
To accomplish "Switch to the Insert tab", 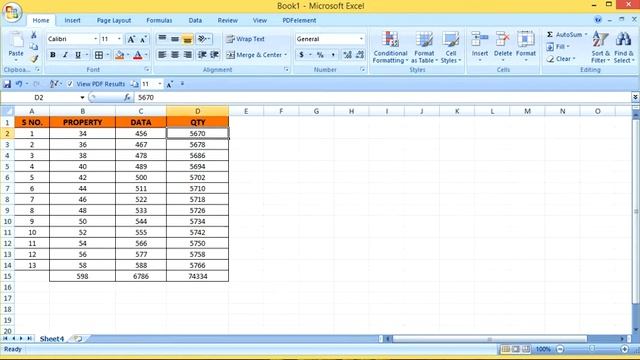I will pyautogui.click(x=72, y=20).
